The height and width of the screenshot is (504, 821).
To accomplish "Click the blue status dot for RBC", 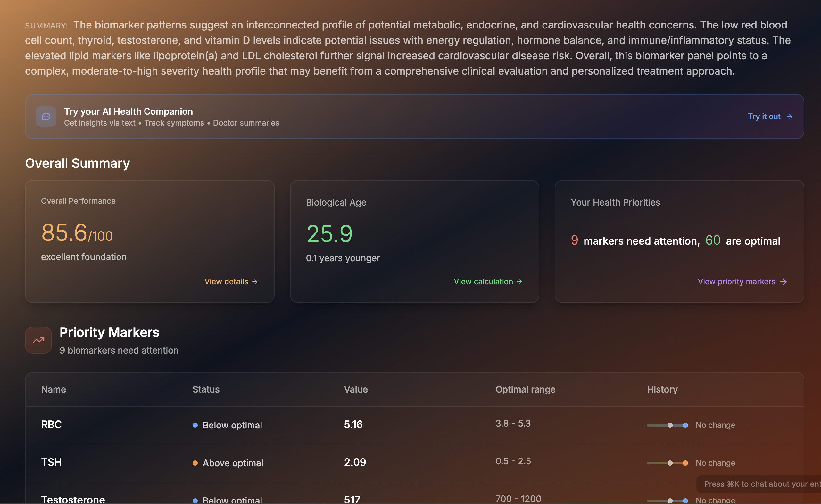I will pyautogui.click(x=195, y=425).
